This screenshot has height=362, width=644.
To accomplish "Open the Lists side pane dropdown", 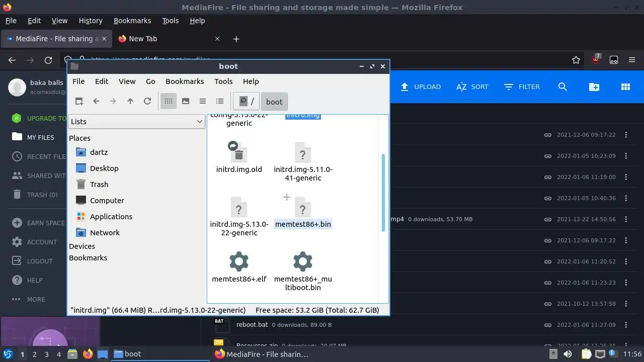I will click(136, 121).
